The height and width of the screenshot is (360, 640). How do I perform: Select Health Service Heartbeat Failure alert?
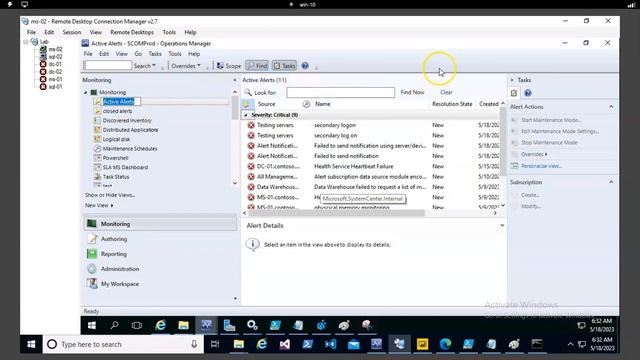(x=371, y=167)
